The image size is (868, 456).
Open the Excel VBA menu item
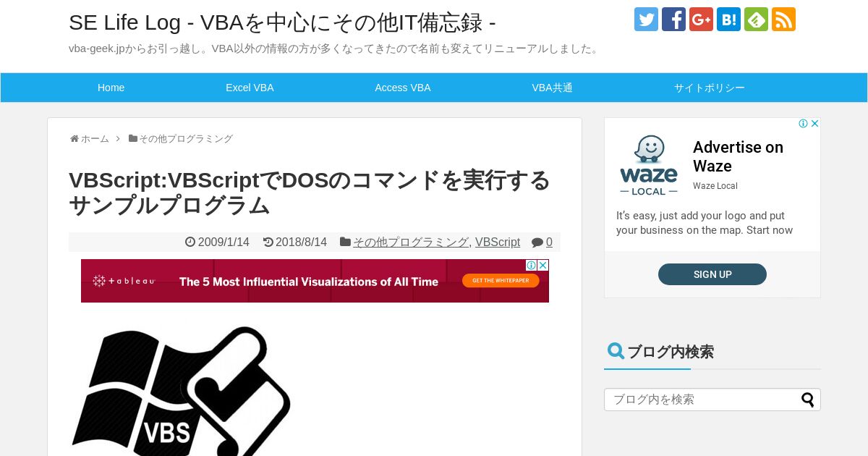[x=250, y=88]
